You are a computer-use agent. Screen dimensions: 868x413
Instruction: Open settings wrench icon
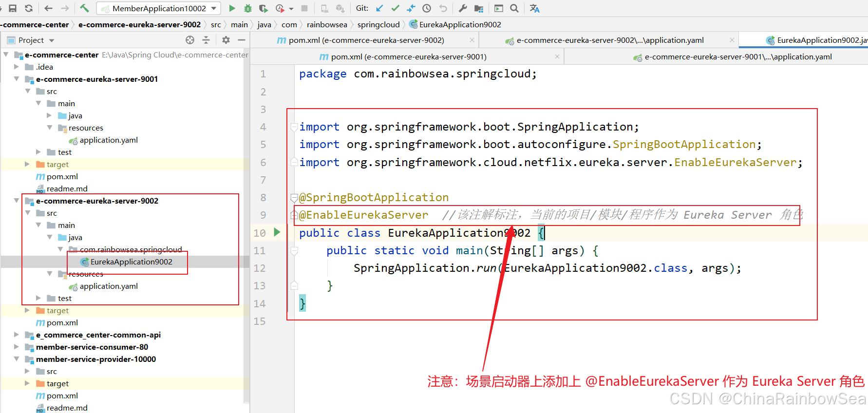click(x=463, y=8)
